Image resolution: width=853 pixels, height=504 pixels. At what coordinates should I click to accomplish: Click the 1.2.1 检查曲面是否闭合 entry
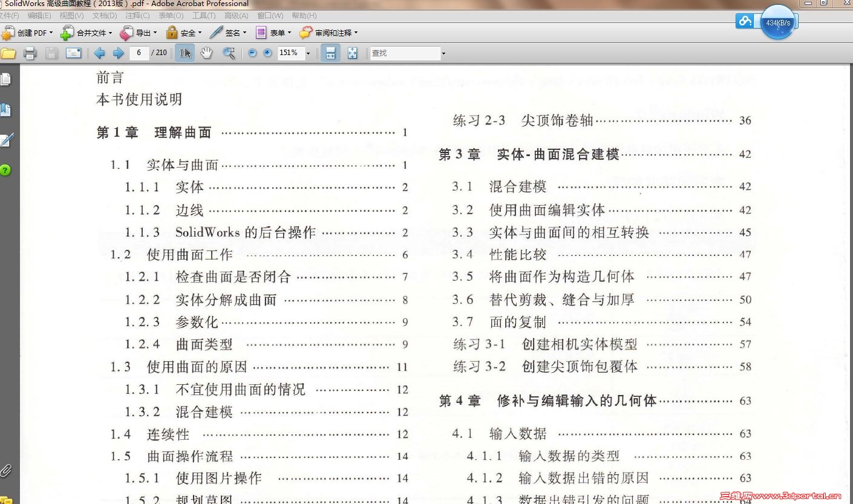(267, 277)
